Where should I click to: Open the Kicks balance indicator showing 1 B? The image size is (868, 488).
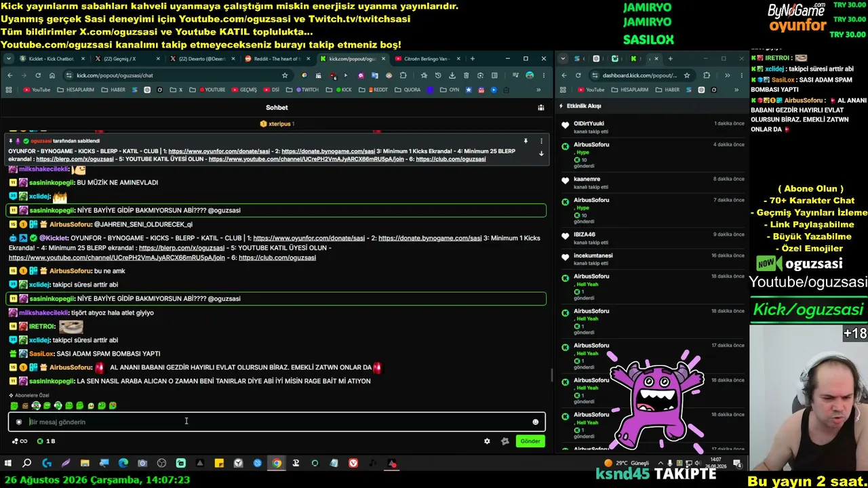[46, 441]
